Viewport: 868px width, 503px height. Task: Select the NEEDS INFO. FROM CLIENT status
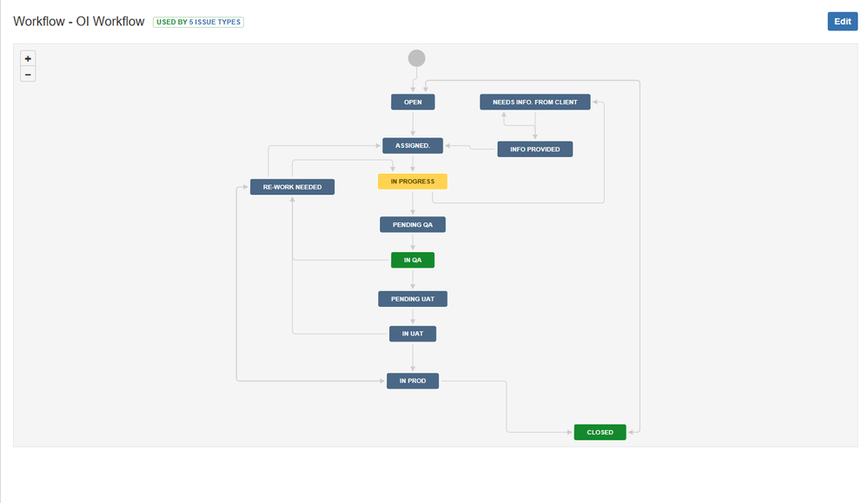tap(534, 101)
